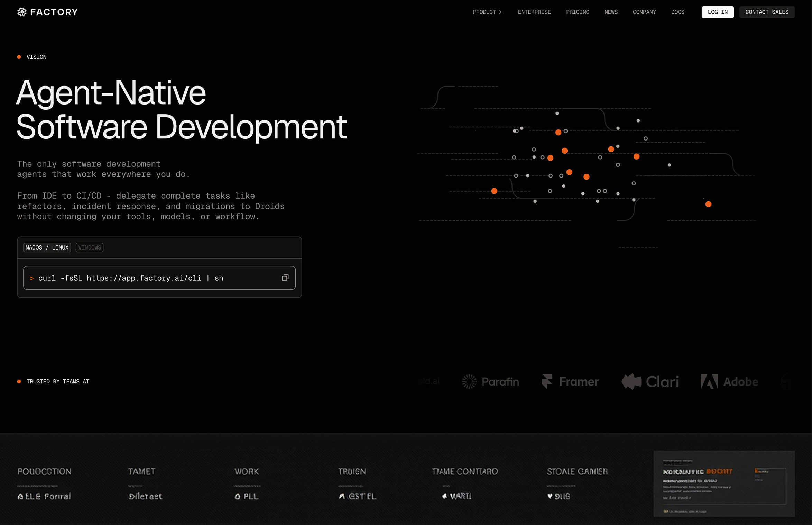Click the orange dot beside VISION label

(18, 57)
